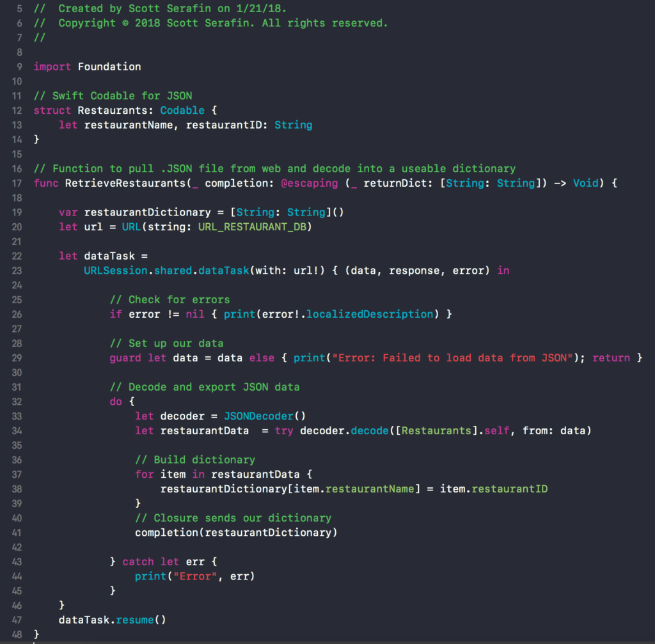Click the 'shared' property of URLSession

click(173, 271)
